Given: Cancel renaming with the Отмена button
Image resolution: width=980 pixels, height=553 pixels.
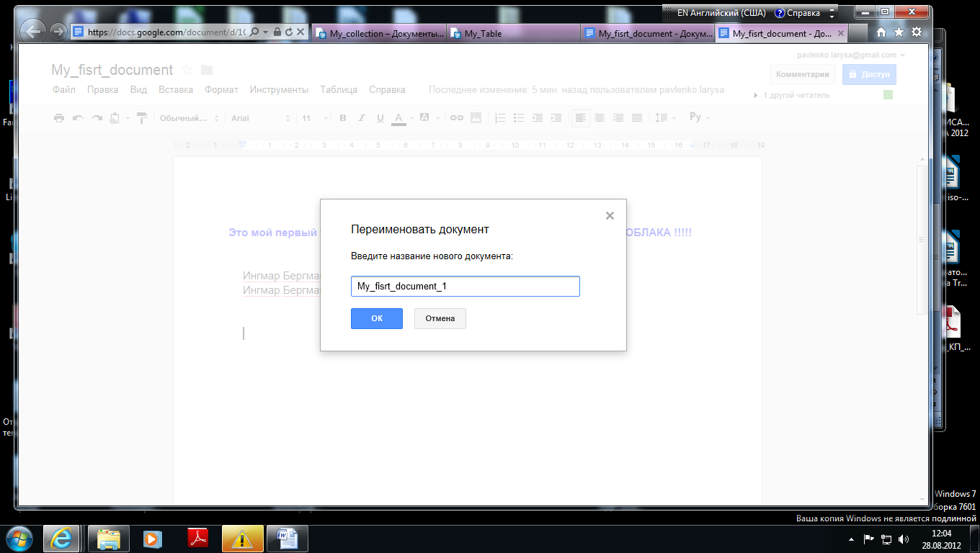Looking at the screenshot, I should (x=440, y=318).
